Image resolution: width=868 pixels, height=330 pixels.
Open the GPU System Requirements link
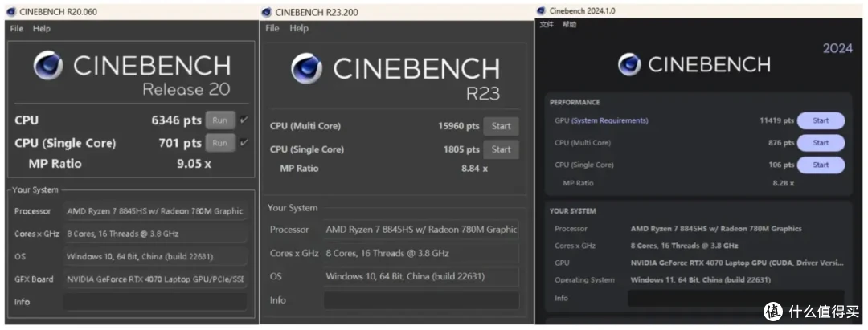click(x=609, y=121)
